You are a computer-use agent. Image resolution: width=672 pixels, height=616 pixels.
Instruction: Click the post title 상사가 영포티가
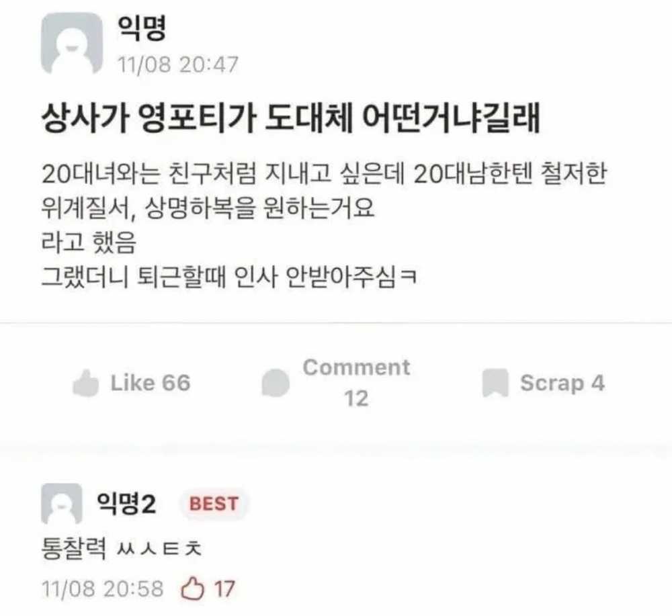[x=290, y=118]
